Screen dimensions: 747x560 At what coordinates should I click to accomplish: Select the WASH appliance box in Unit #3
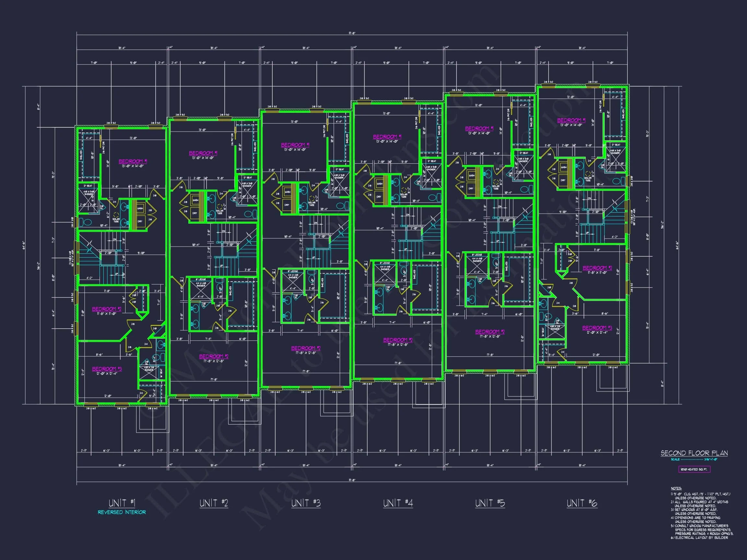[x=287, y=192]
